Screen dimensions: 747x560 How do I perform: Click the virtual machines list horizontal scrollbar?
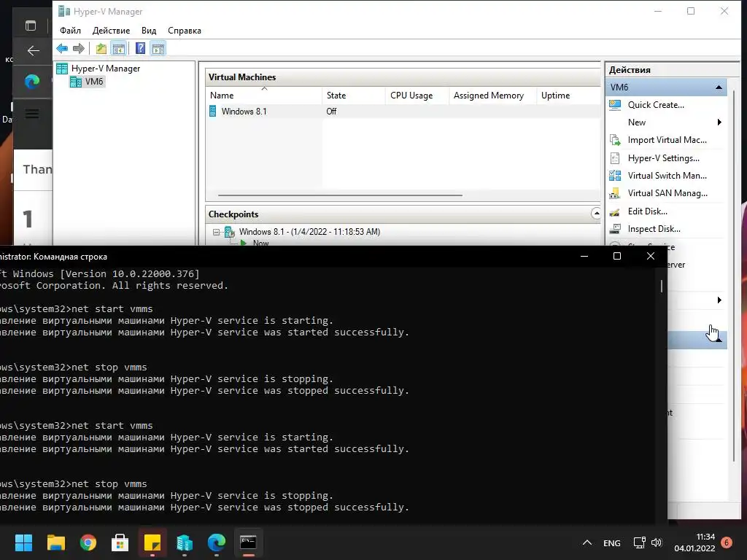340,195
